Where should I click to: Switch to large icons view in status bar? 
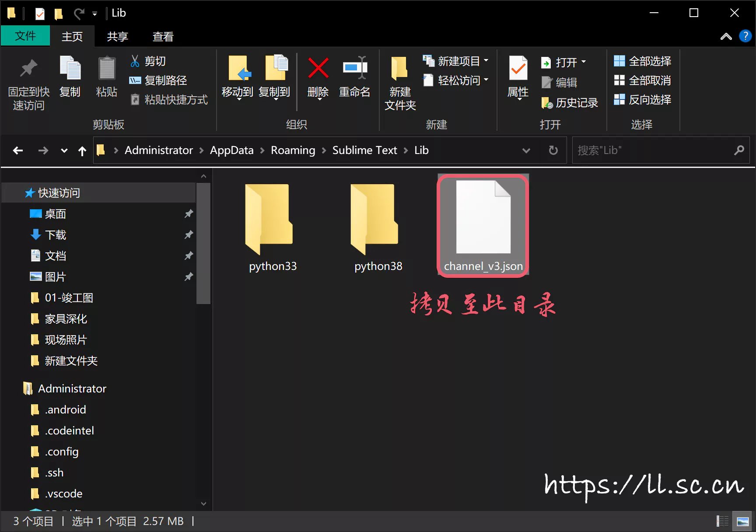742,521
